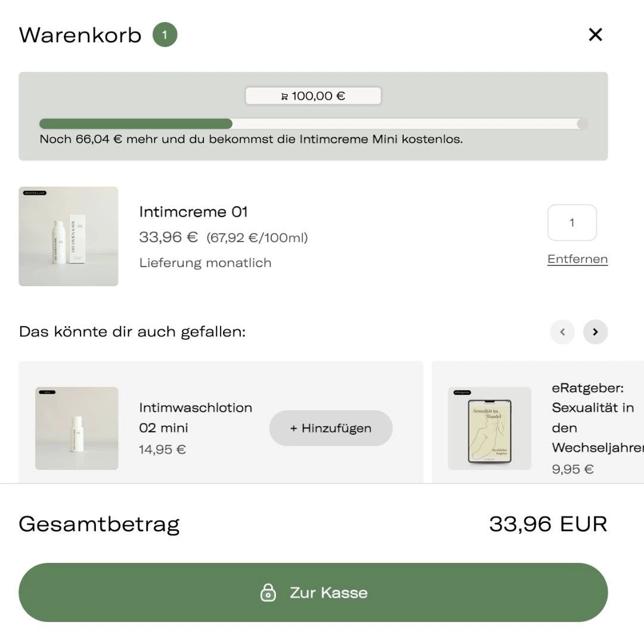644x644 pixels.
Task: Show previous recommended products
Action: (x=562, y=332)
